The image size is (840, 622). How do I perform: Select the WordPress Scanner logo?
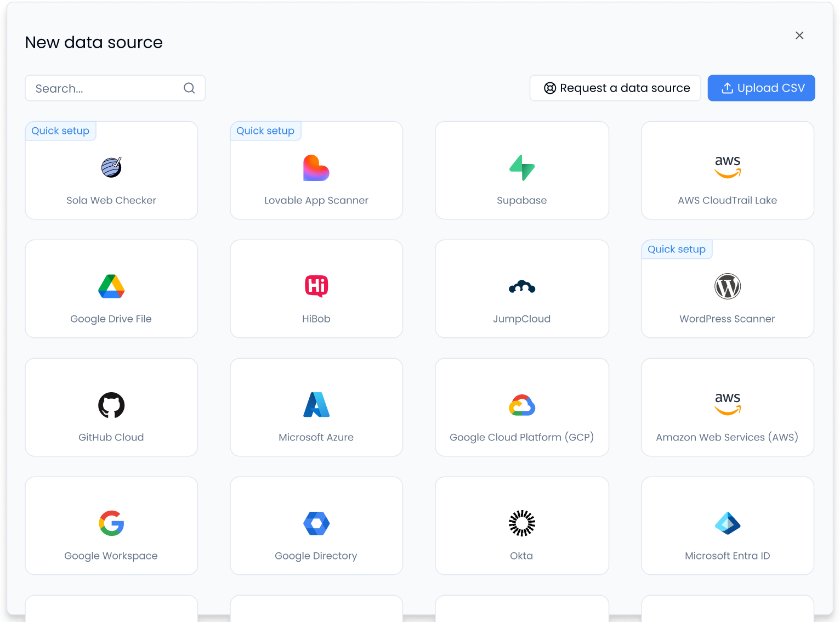coord(727,286)
